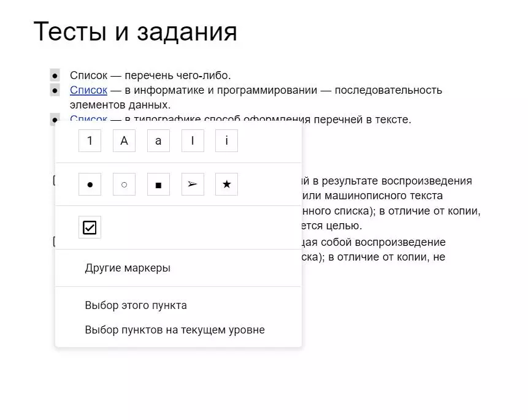Select the lowercase Roman numeral style "i"
528x420 pixels.
(226, 140)
